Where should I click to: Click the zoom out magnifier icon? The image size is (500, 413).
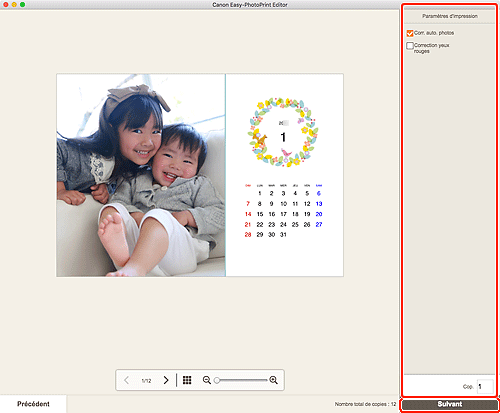207,380
